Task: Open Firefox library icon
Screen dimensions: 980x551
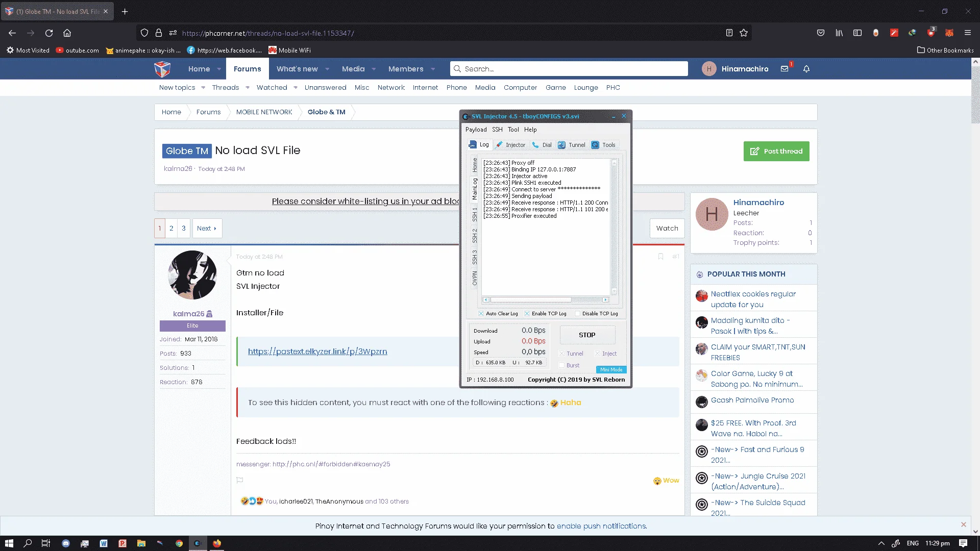Action: (x=839, y=33)
